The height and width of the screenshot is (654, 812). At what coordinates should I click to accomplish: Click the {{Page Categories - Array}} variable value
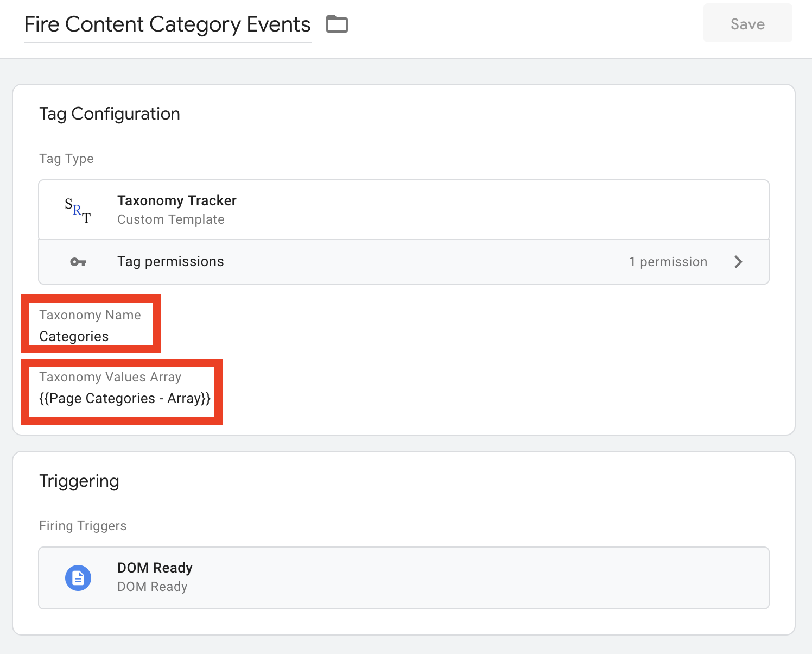(x=124, y=399)
